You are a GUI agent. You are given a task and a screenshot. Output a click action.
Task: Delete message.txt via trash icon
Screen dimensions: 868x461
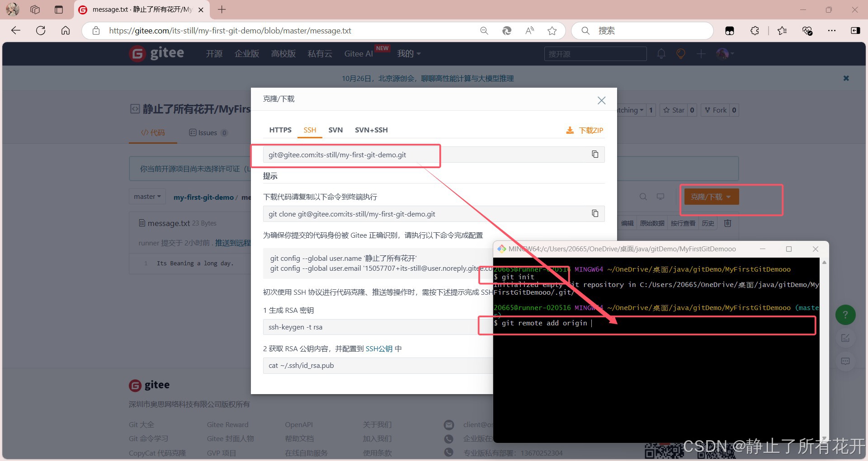pyautogui.click(x=727, y=223)
